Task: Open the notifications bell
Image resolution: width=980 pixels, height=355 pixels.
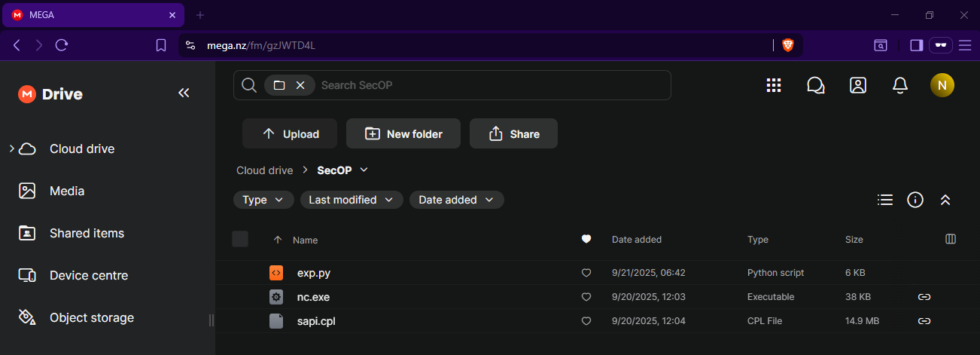Action: (x=899, y=85)
